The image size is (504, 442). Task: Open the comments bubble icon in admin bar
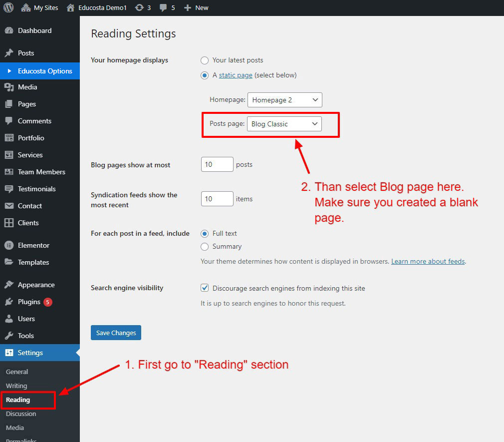click(x=163, y=7)
